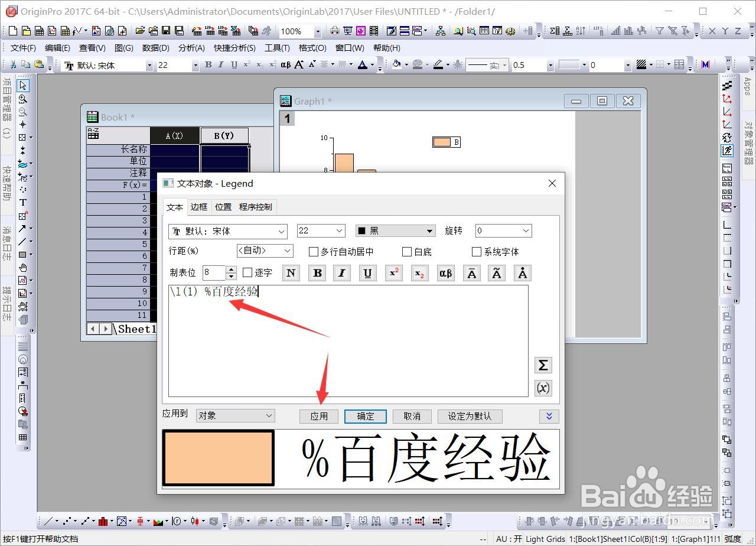Click the line color pen icon in toolbar
756x546 pixels.
pos(438,64)
